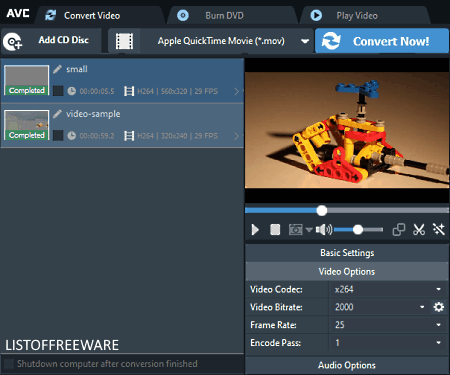450x375 pixels.
Task: Click the 00:00:59.2 duration text
Action: coord(97,136)
